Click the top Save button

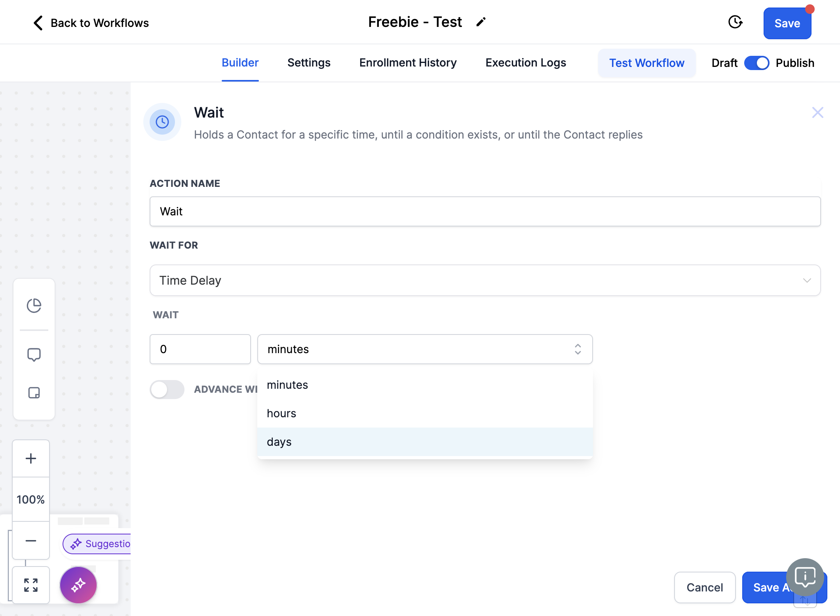787,23
